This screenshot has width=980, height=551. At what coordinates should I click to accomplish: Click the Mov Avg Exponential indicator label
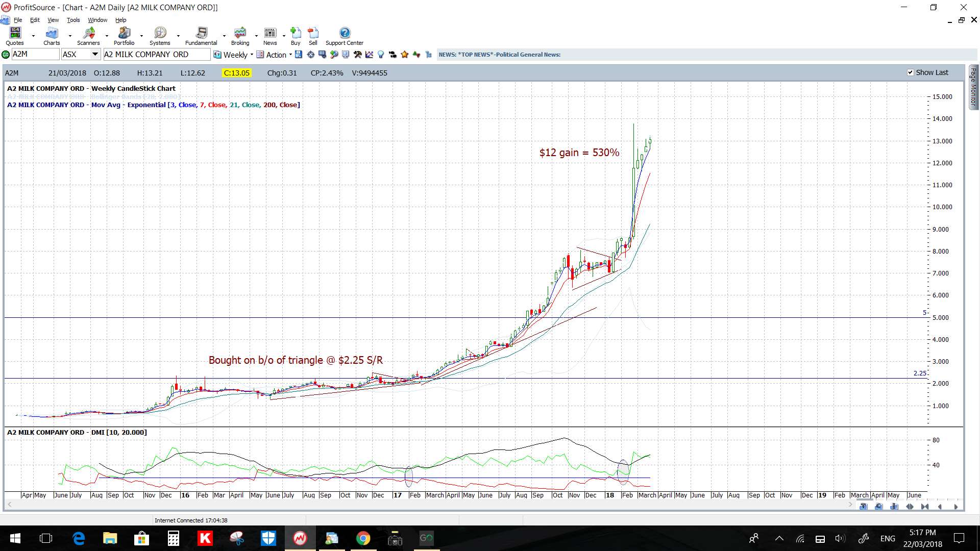154,105
